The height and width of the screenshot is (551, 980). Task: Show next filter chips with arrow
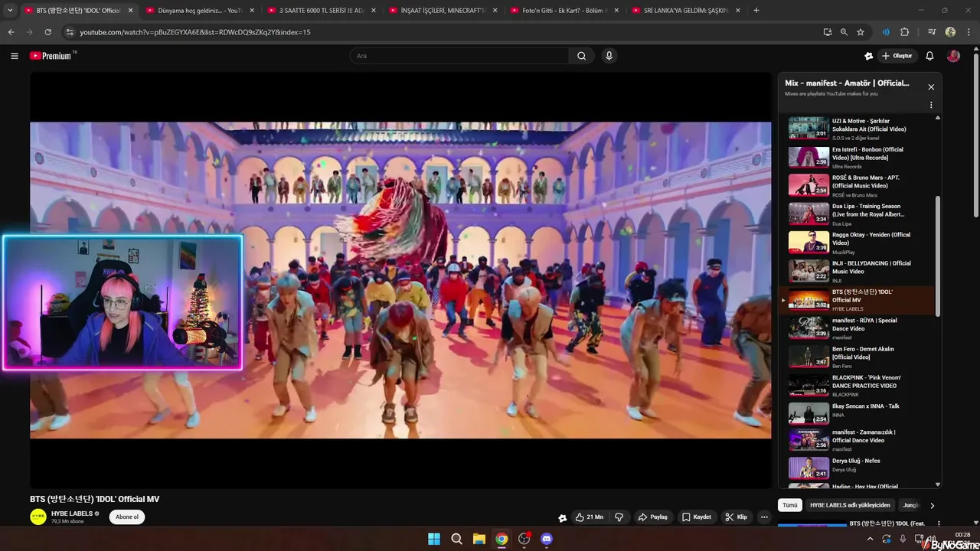tap(932, 505)
